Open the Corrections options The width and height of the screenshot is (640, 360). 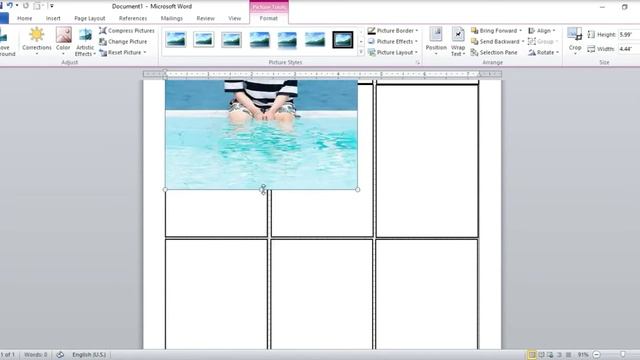coord(37,41)
